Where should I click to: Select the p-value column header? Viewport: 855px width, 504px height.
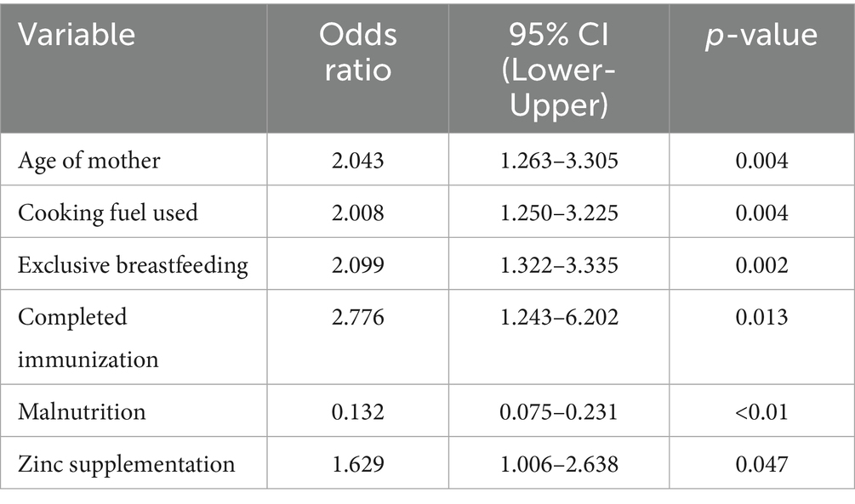tap(761, 36)
